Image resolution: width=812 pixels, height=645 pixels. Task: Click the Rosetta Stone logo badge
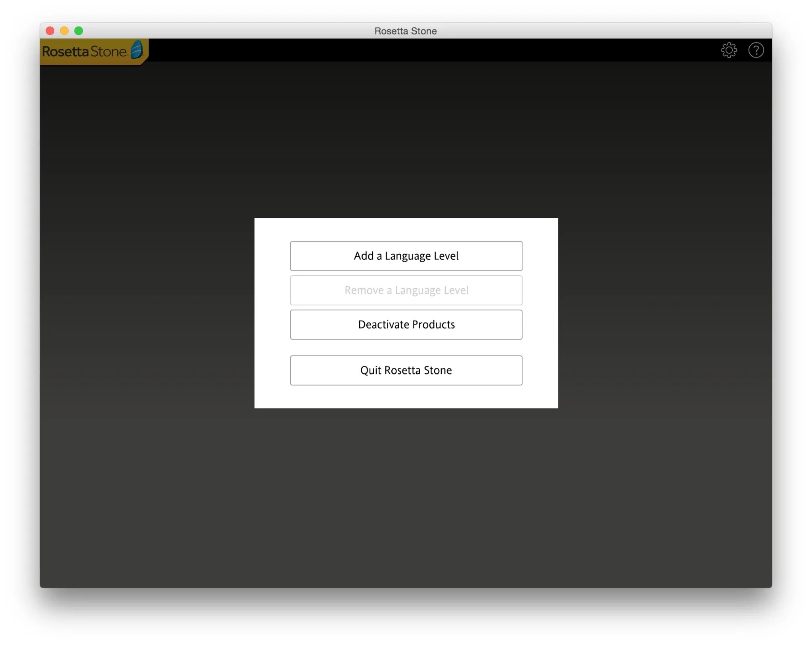(x=94, y=52)
